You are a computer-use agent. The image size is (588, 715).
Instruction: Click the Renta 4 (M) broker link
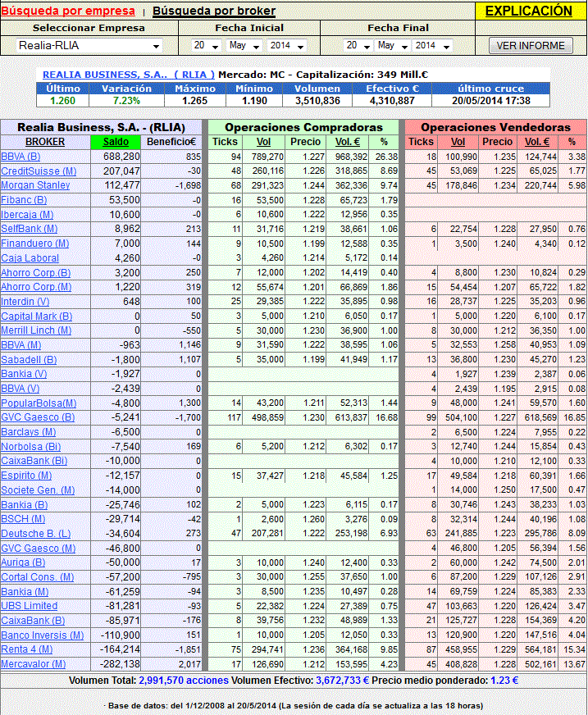tap(27, 649)
